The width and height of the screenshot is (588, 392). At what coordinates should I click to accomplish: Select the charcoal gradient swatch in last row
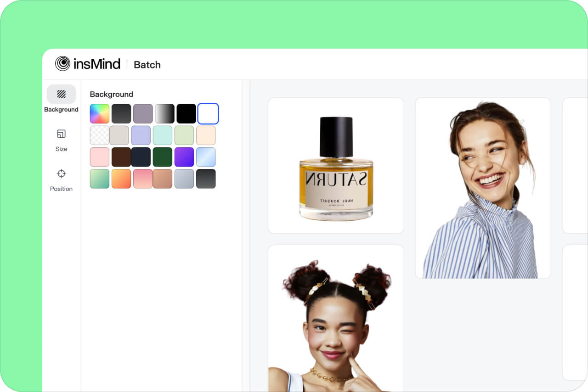pyautogui.click(x=206, y=179)
